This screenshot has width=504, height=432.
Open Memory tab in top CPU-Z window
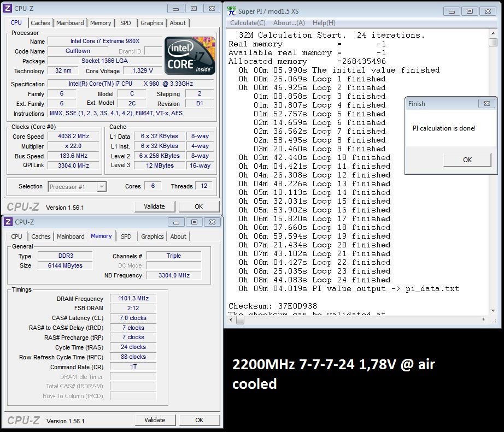click(x=101, y=23)
